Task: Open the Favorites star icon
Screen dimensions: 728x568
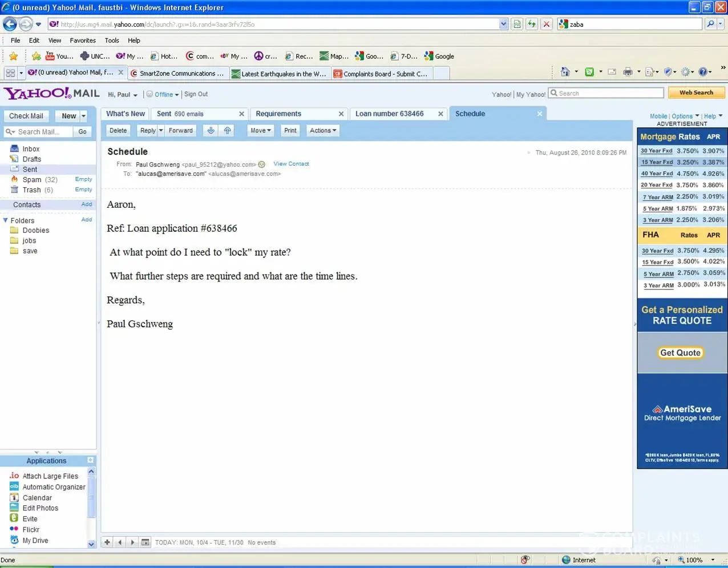Action: pos(14,56)
